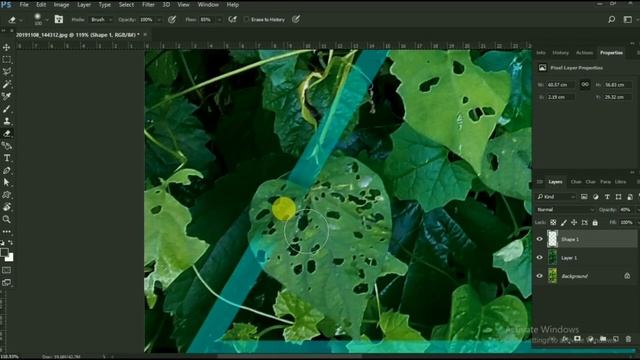This screenshot has width=640, height=360.
Task: Open the workspace switcher icon
Action: coord(628,19)
